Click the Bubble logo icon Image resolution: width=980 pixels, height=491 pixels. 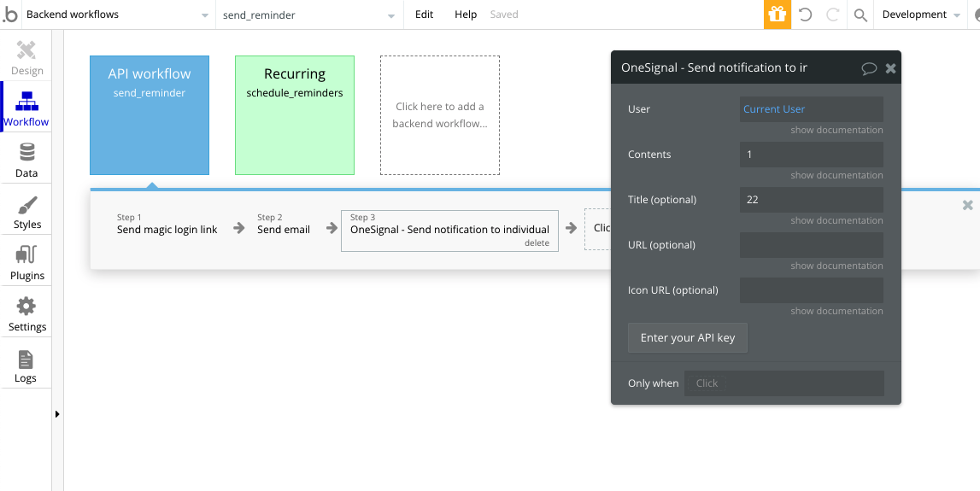(10, 15)
